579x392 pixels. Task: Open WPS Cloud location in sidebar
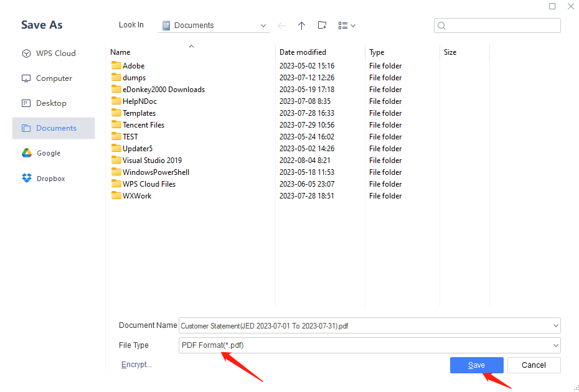54,54
